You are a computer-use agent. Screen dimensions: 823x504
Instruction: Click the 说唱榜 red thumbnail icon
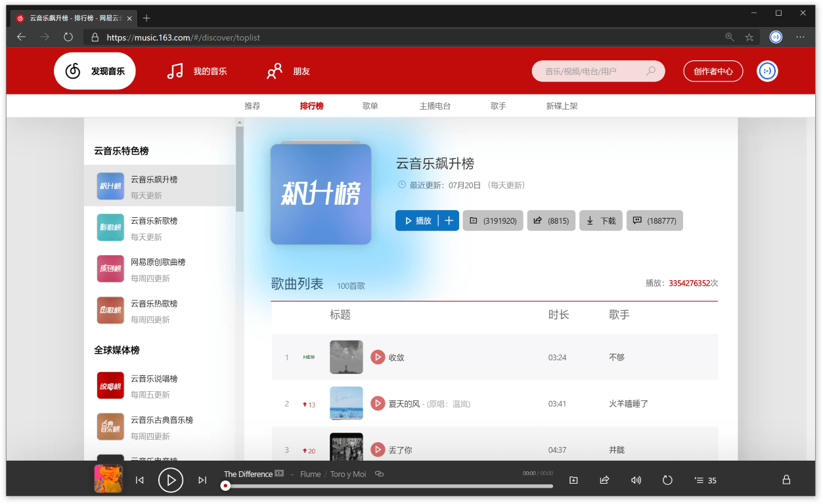coord(110,386)
